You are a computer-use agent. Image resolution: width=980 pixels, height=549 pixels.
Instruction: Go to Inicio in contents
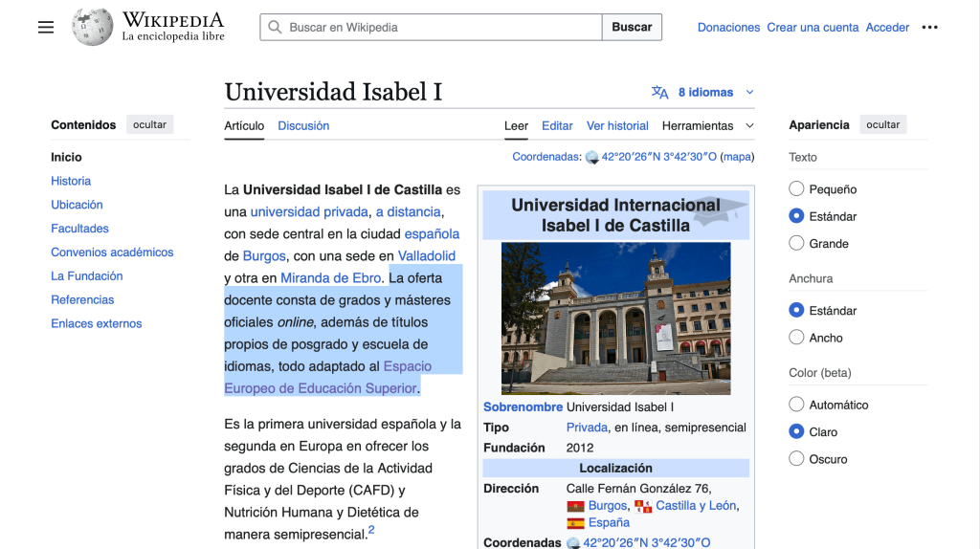pyautogui.click(x=66, y=157)
